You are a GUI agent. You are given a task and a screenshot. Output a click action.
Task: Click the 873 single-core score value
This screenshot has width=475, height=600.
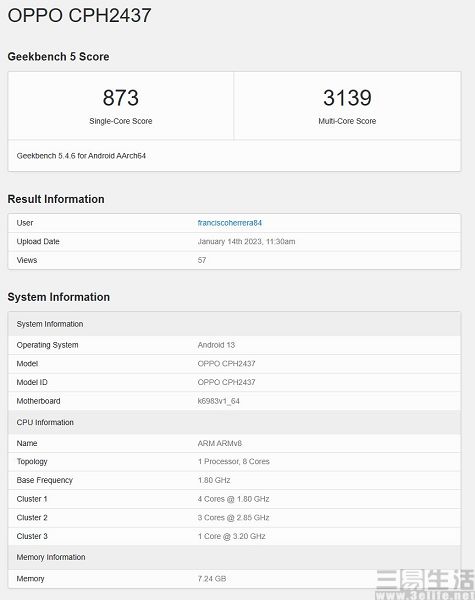(x=121, y=98)
